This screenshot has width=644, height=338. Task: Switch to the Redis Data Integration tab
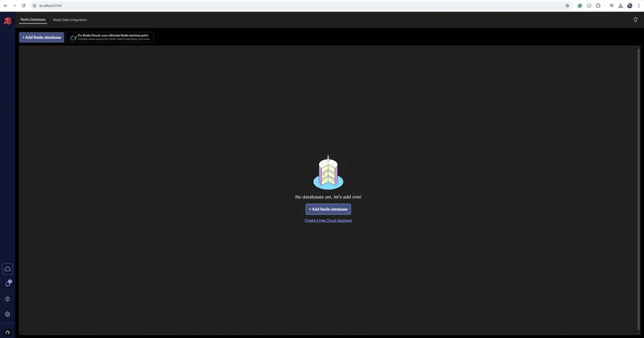tap(70, 20)
